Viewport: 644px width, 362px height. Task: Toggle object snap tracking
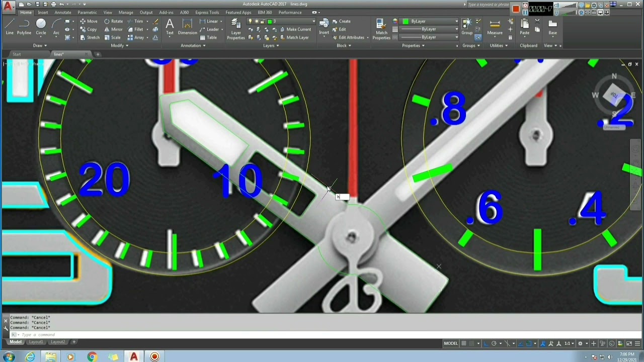pyautogui.click(x=520, y=343)
